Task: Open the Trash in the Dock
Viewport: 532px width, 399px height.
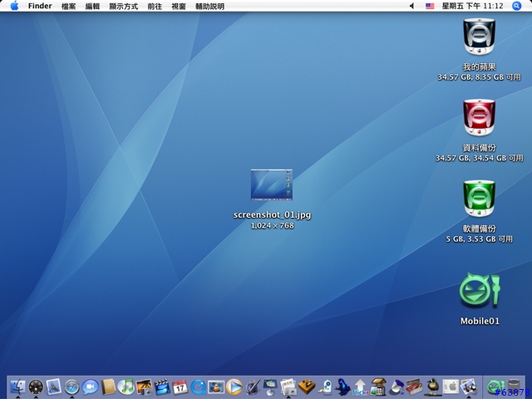Action: 515,387
